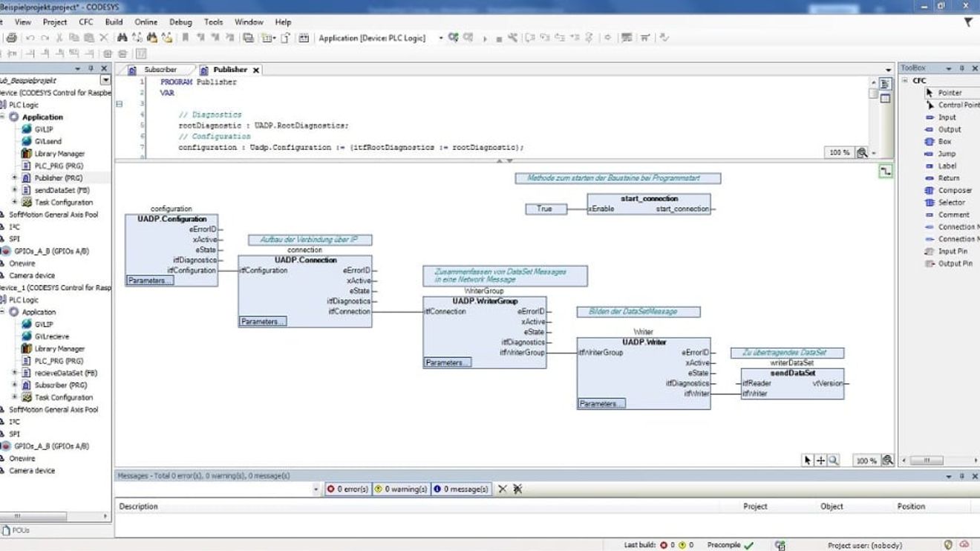Select the Comment element in ToolBox
The height and width of the screenshot is (551, 980).
(947, 215)
